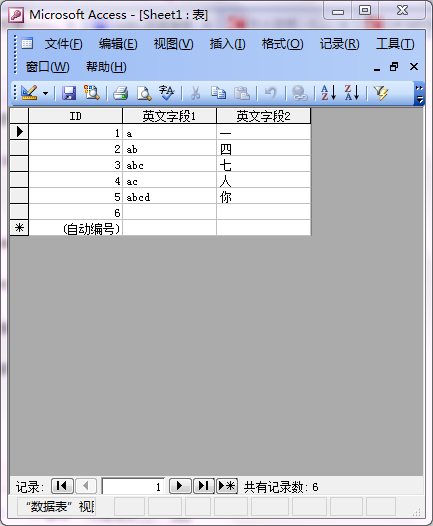Click the Copy icon in toolbar
Image resolution: width=433 pixels, height=526 pixels.
point(218,93)
